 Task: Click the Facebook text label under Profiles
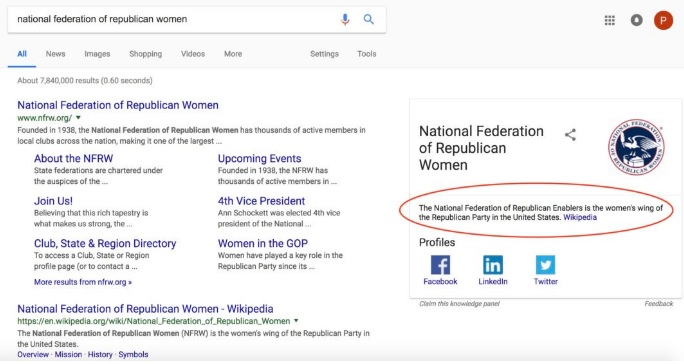(440, 282)
